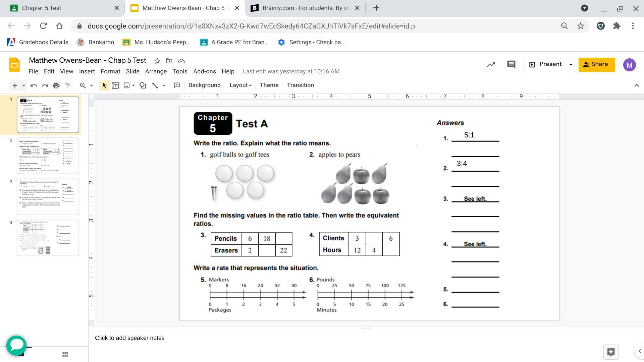Open the Layout dropdown
The width and height of the screenshot is (644, 362).
pos(240,85)
